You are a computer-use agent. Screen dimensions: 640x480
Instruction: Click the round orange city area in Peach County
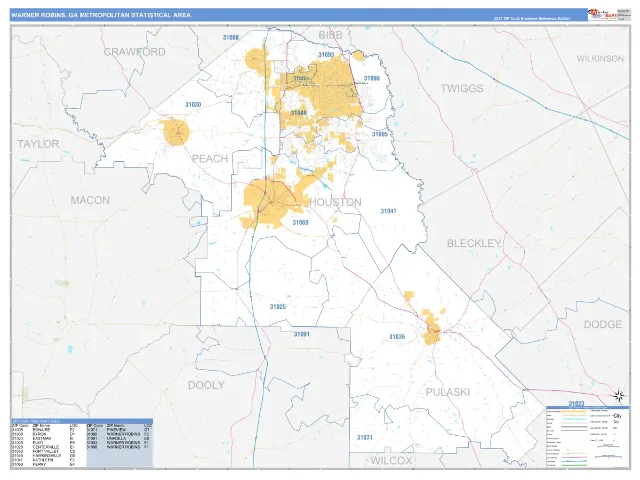click(176, 132)
